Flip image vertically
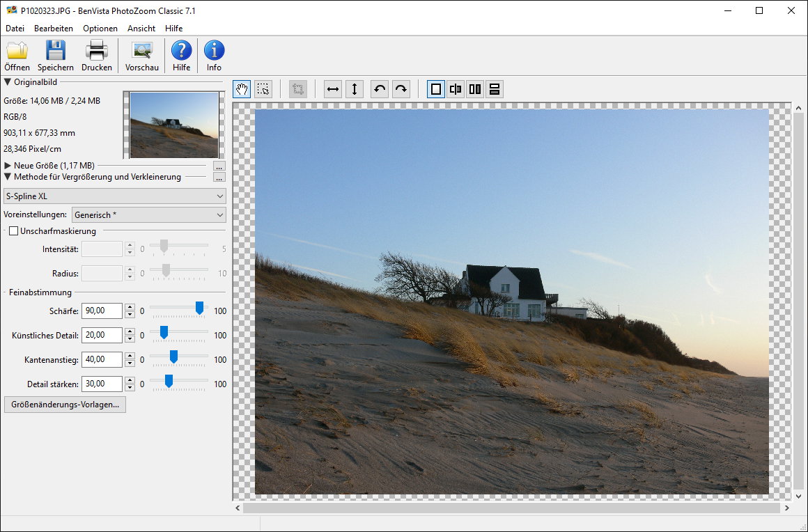The height and width of the screenshot is (532, 808). [x=354, y=89]
